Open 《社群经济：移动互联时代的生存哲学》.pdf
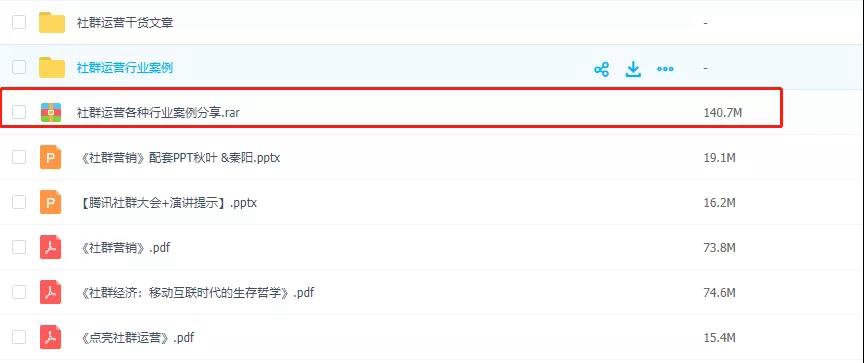The width and height of the screenshot is (864, 363). point(196,292)
